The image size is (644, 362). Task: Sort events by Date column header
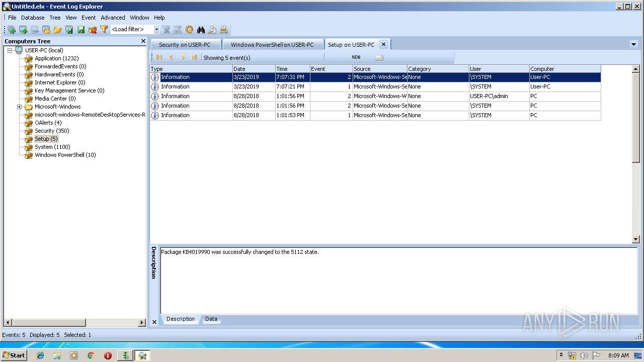coord(254,69)
